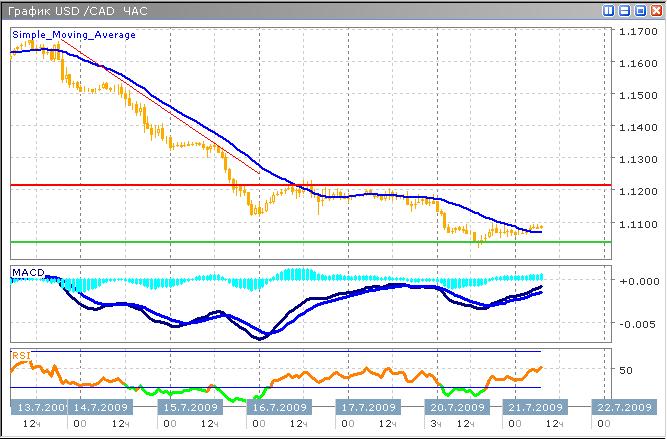Click the 'График USD /CAD ЧАС' window title

78,11
